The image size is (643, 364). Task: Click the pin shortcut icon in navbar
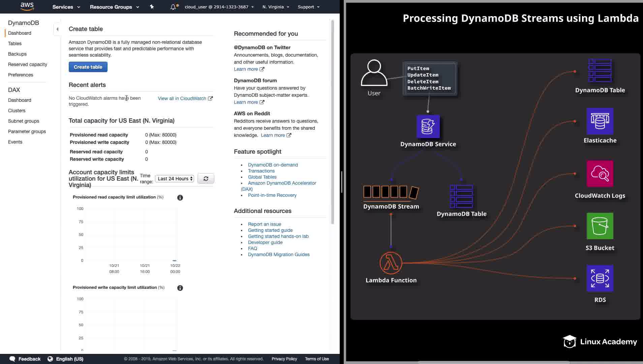tap(152, 7)
